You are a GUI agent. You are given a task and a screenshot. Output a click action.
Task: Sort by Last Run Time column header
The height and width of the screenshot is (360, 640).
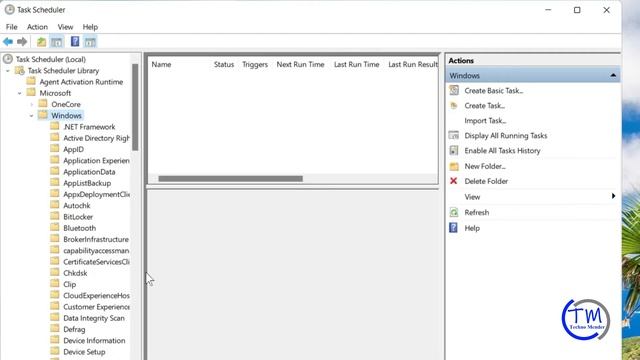(x=356, y=64)
